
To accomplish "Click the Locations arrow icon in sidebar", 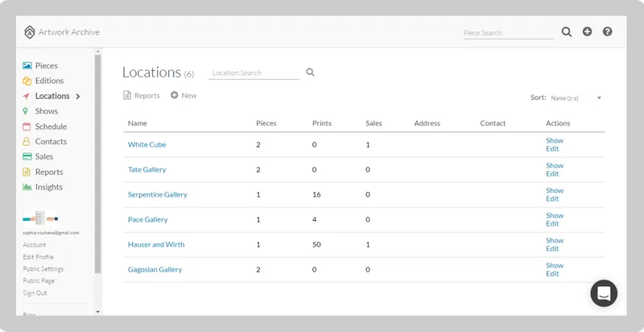I will pos(27,96).
